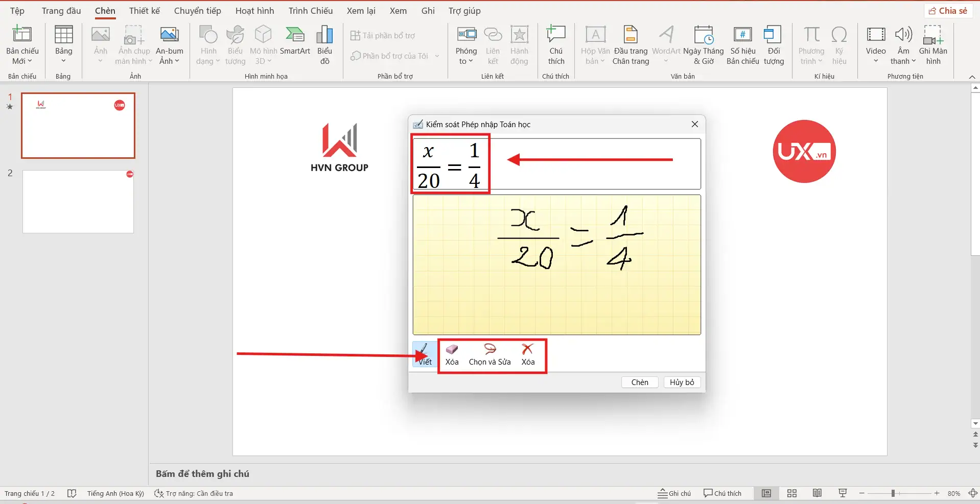Select the Mô hình 3D tool
Viewport: 980px width, 504px height.
pos(263,45)
